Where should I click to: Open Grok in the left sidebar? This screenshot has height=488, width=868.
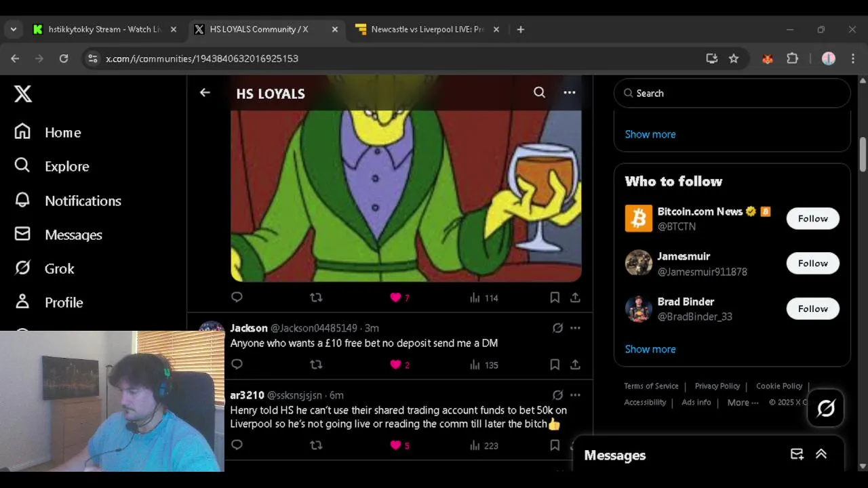(x=44, y=268)
